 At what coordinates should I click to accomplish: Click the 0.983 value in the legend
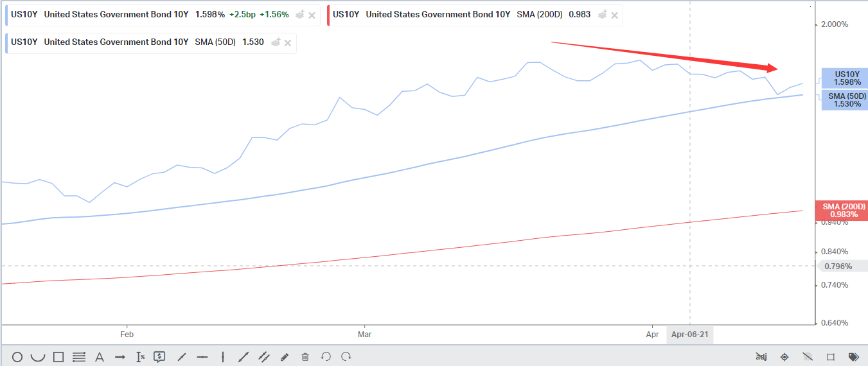pyautogui.click(x=580, y=14)
